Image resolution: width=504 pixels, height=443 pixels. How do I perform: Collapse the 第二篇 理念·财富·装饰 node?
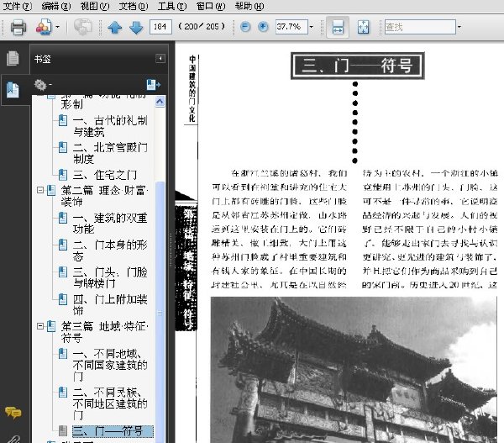pos(40,190)
